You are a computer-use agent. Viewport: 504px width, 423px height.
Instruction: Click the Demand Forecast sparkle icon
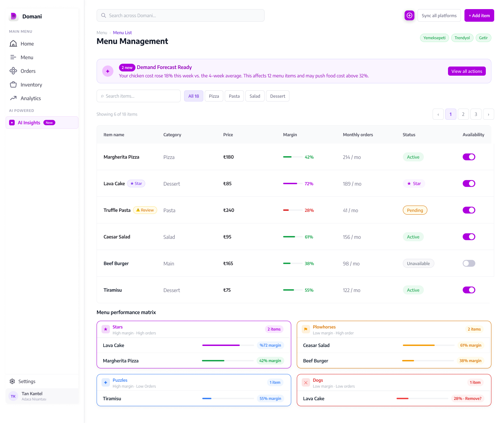coord(108,71)
